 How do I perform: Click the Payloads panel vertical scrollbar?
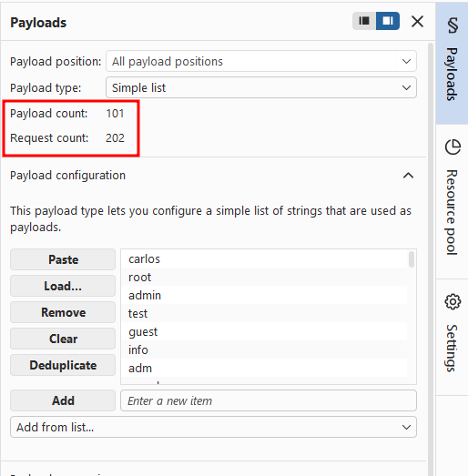431,258
